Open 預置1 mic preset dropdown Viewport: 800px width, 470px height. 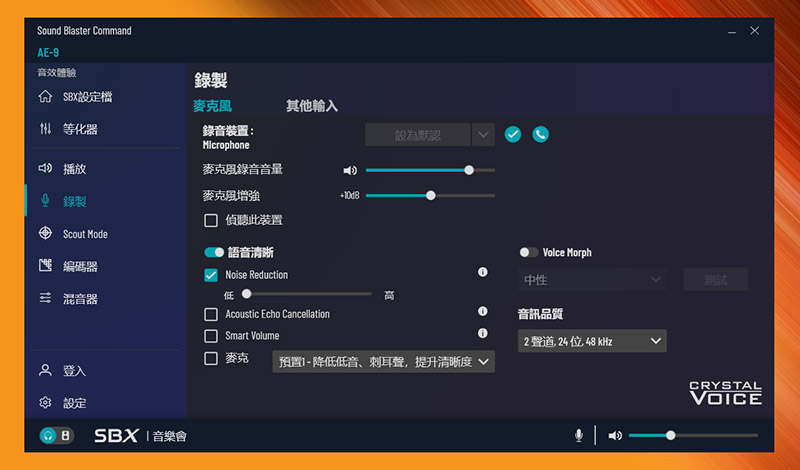click(383, 362)
